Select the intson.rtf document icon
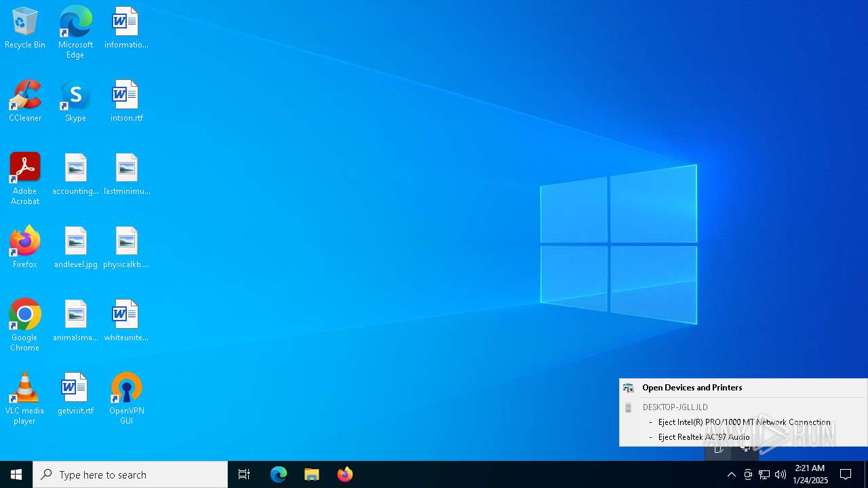868x488 pixels. tap(126, 102)
